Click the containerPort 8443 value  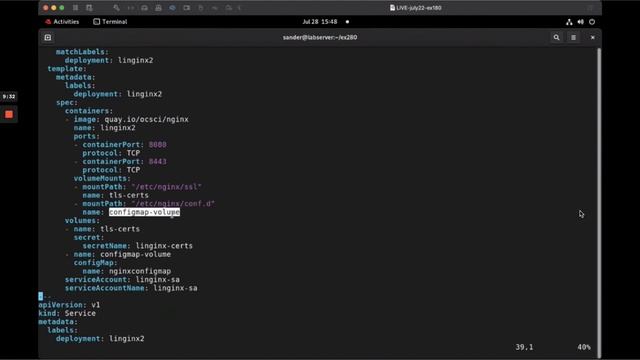[158, 161]
